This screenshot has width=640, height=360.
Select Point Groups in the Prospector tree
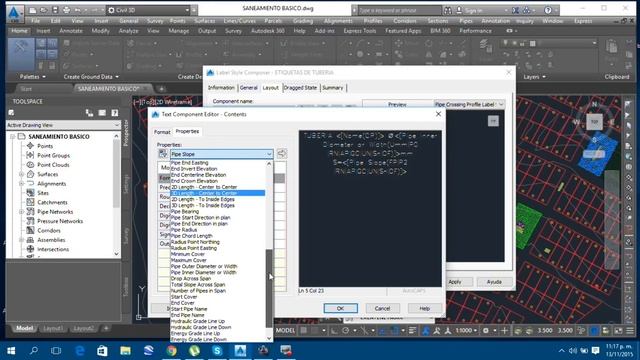(x=53, y=156)
